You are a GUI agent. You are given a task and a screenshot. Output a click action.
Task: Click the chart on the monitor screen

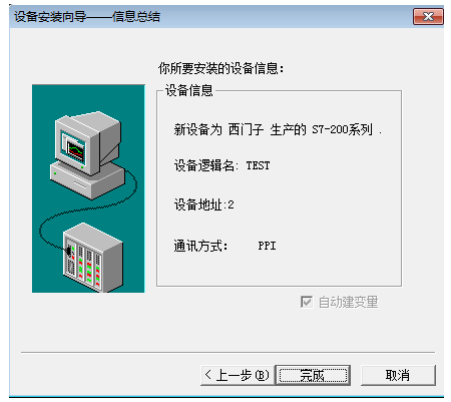(75, 149)
